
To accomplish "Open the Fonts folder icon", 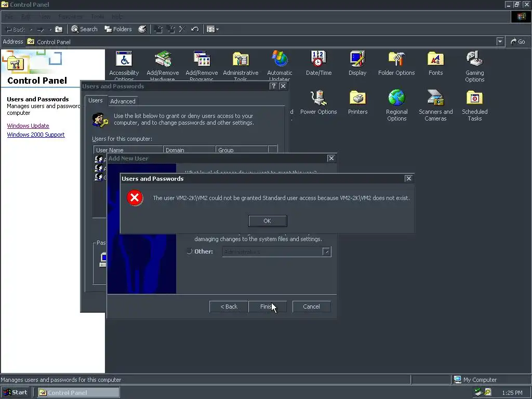I will click(436, 63).
